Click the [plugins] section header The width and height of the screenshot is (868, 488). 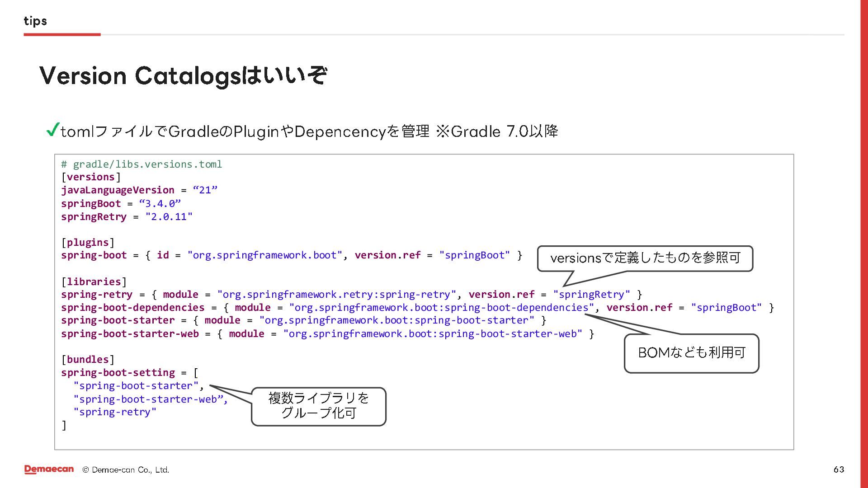click(x=88, y=243)
